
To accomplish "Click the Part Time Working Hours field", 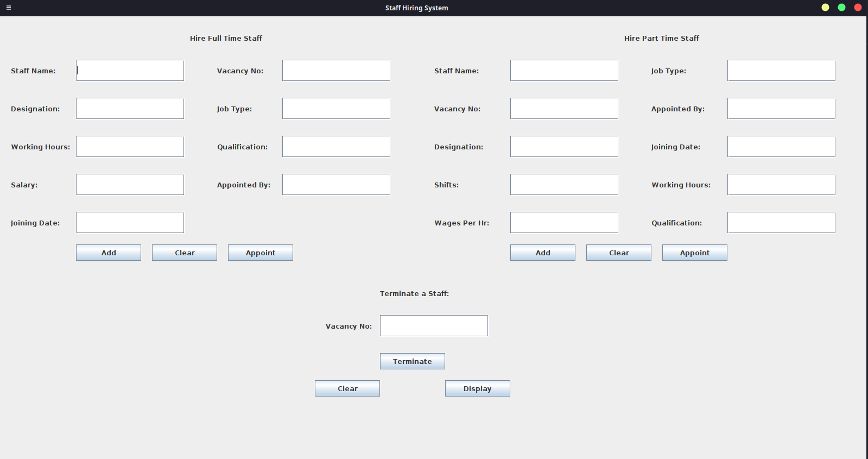I will click(781, 185).
